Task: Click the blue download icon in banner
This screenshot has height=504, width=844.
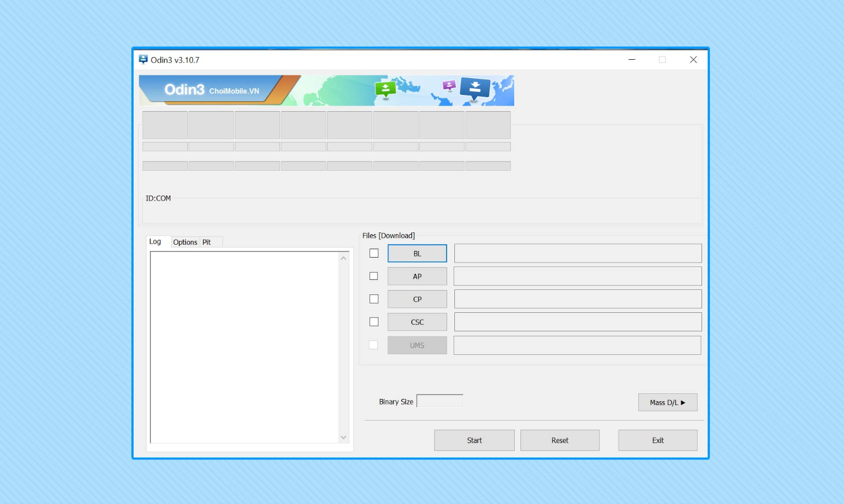Action: [x=475, y=88]
